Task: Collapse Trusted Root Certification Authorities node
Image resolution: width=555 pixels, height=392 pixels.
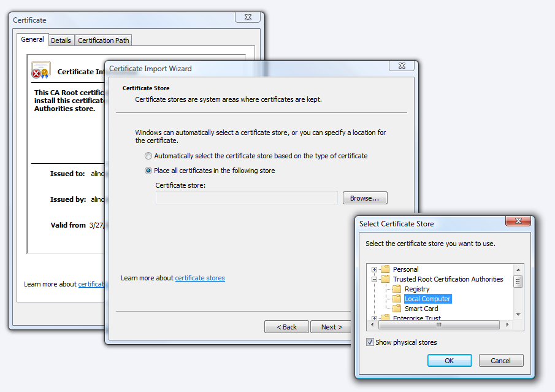Action: 374,279
